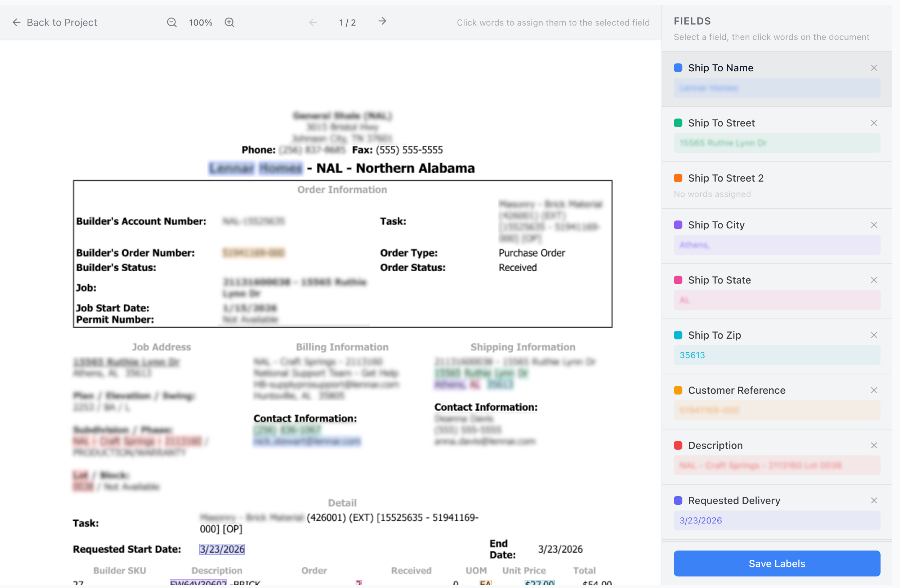Click the 'Builder SKU' column header
Image resolution: width=900 pixels, height=588 pixels.
pos(120,571)
